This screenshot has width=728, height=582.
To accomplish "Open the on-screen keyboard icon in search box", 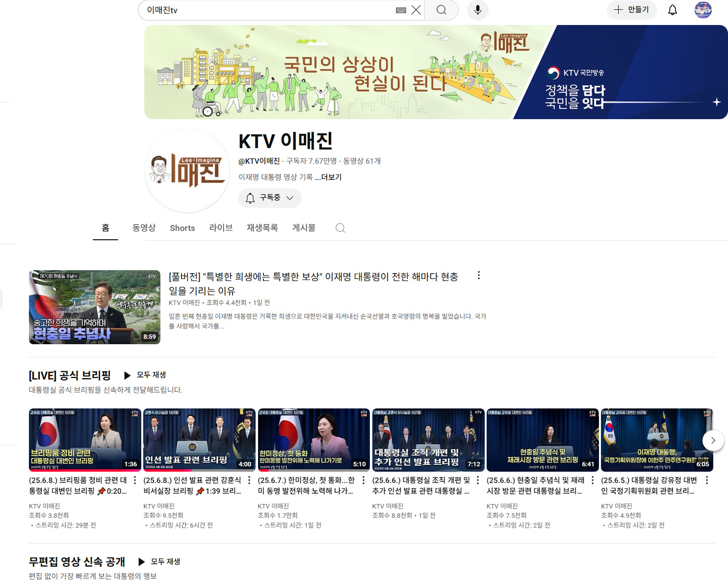I will 401,10.
